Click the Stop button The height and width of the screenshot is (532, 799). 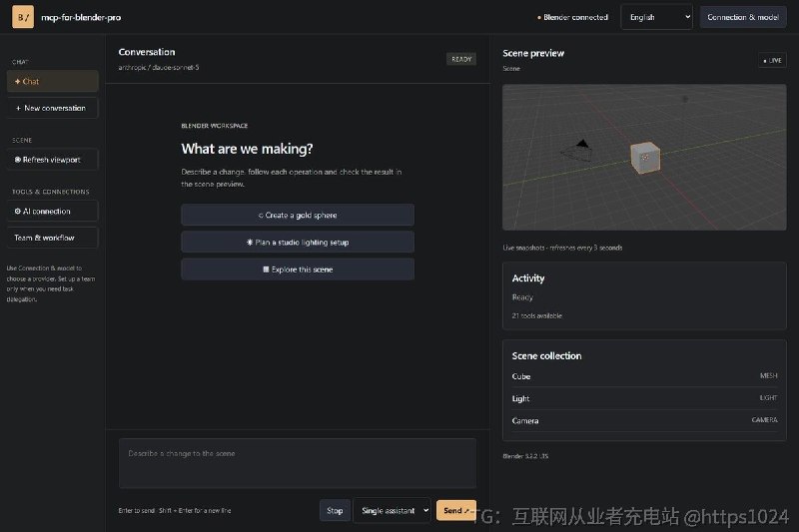[x=335, y=510]
